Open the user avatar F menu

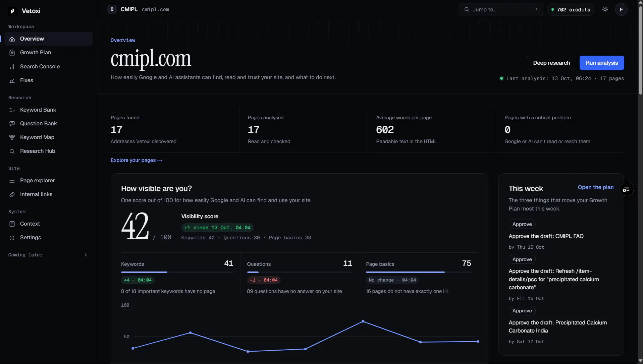point(621,9)
